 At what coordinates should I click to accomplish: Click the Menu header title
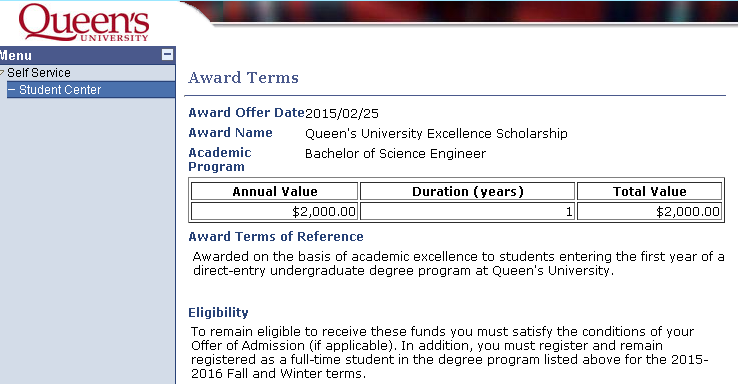point(16,56)
